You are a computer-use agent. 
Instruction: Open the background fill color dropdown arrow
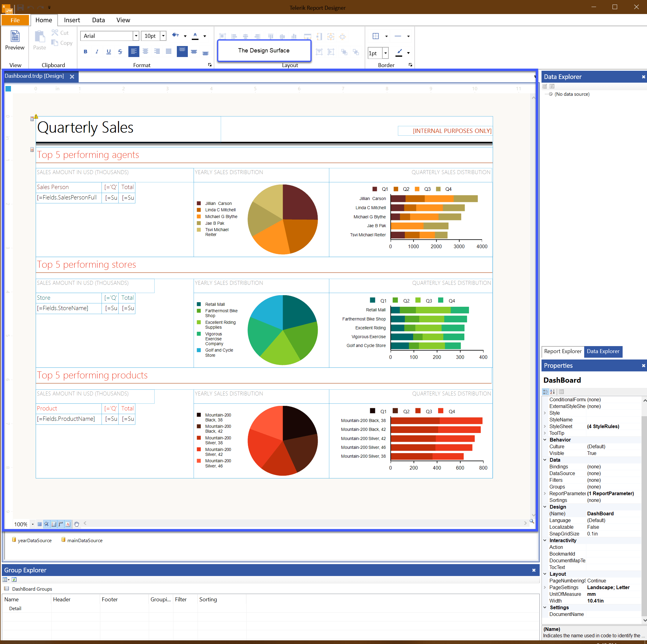point(185,36)
